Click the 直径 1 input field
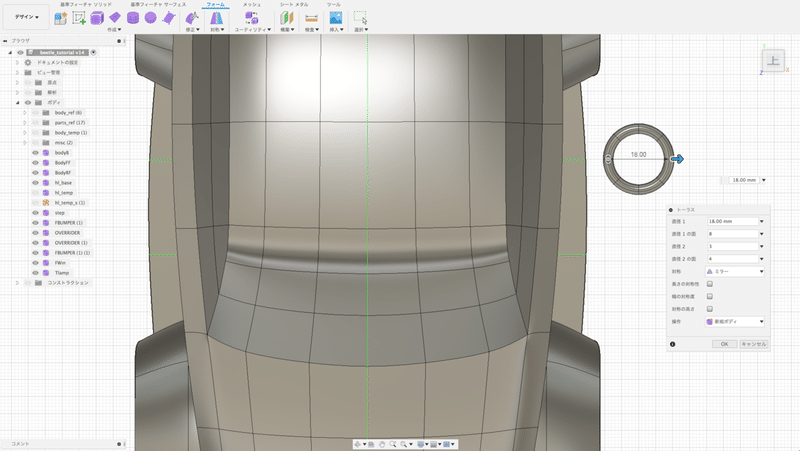 (730, 220)
